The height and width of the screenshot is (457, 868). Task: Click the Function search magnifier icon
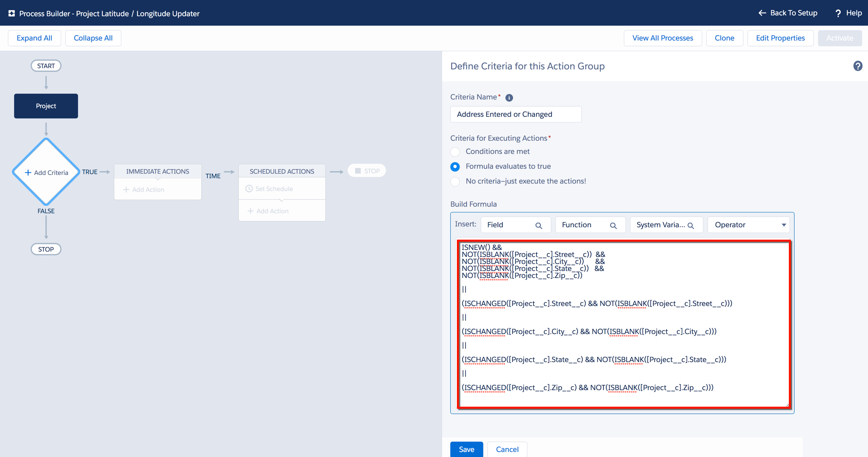pyautogui.click(x=613, y=226)
